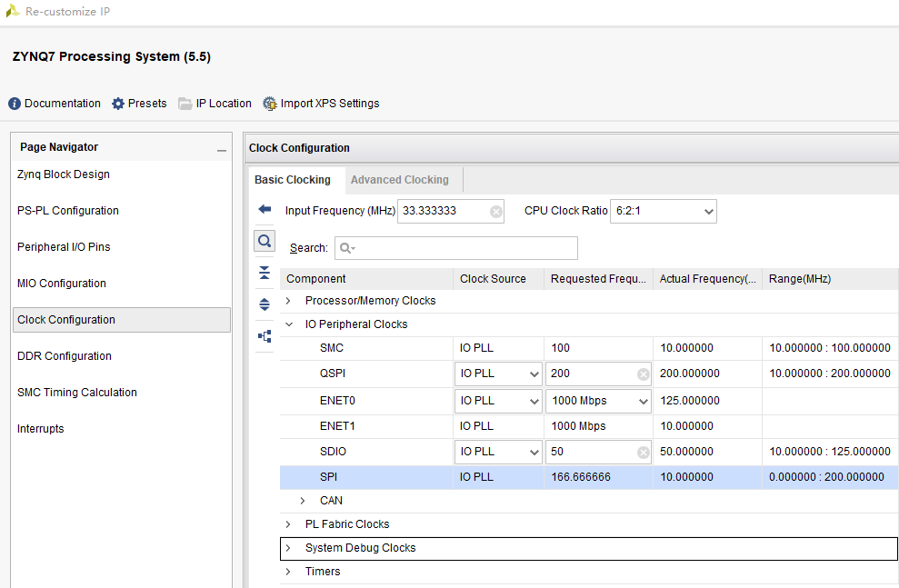The image size is (899, 588).
Task: Click the IP Location folder icon
Action: click(185, 104)
